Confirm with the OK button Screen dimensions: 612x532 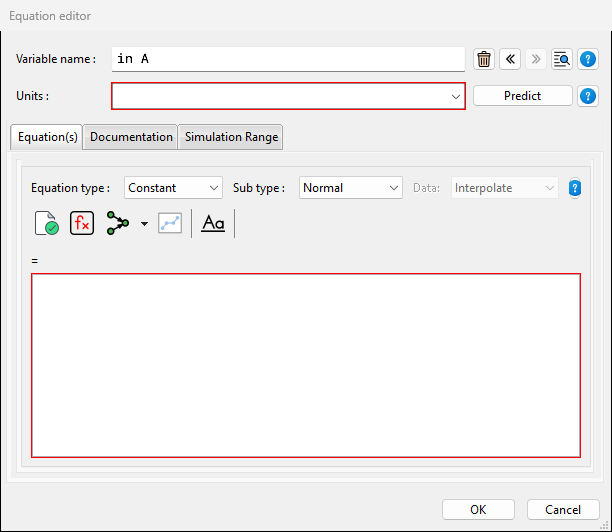[x=478, y=509]
